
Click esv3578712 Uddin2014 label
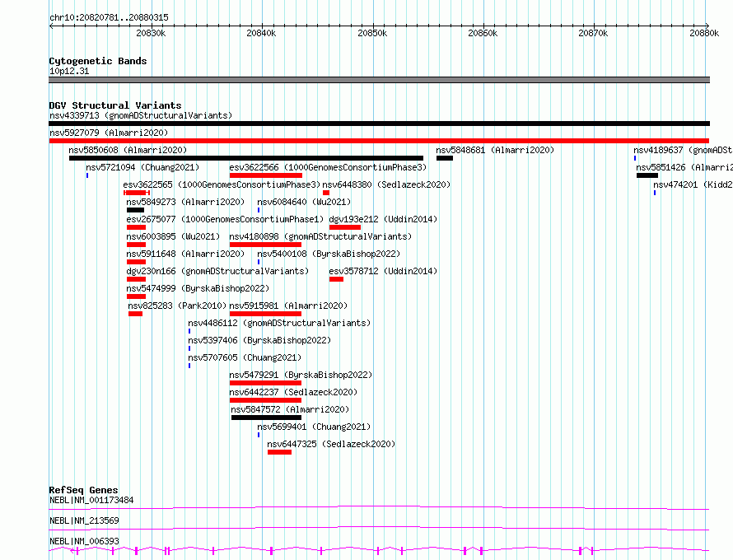pos(383,271)
